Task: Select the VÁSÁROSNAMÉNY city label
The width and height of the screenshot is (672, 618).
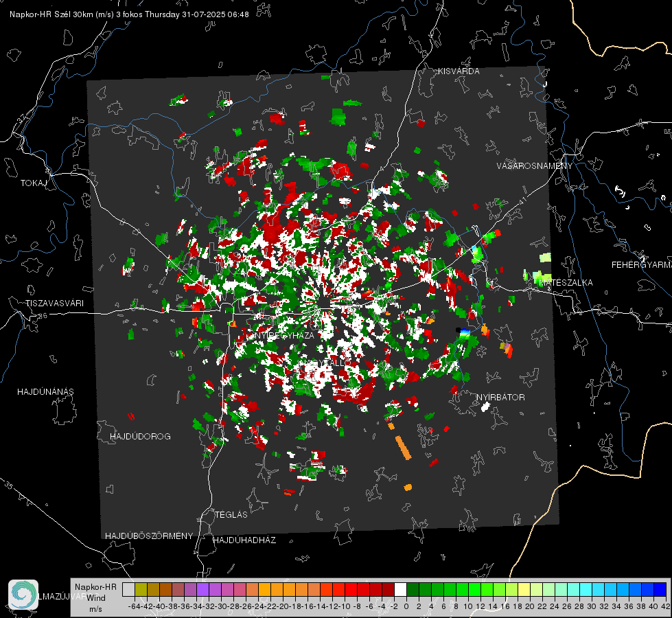Action: coord(534,166)
